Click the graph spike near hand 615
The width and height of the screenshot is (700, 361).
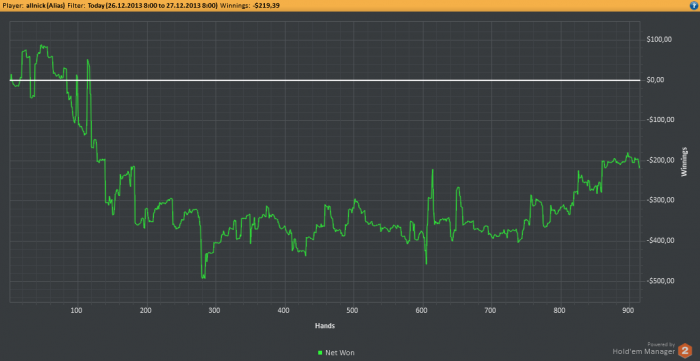pos(432,170)
